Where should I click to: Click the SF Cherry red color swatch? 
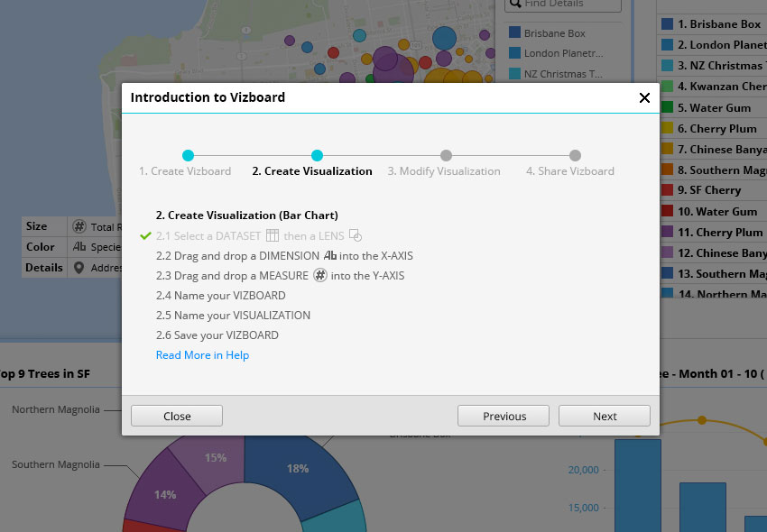[x=667, y=190]
